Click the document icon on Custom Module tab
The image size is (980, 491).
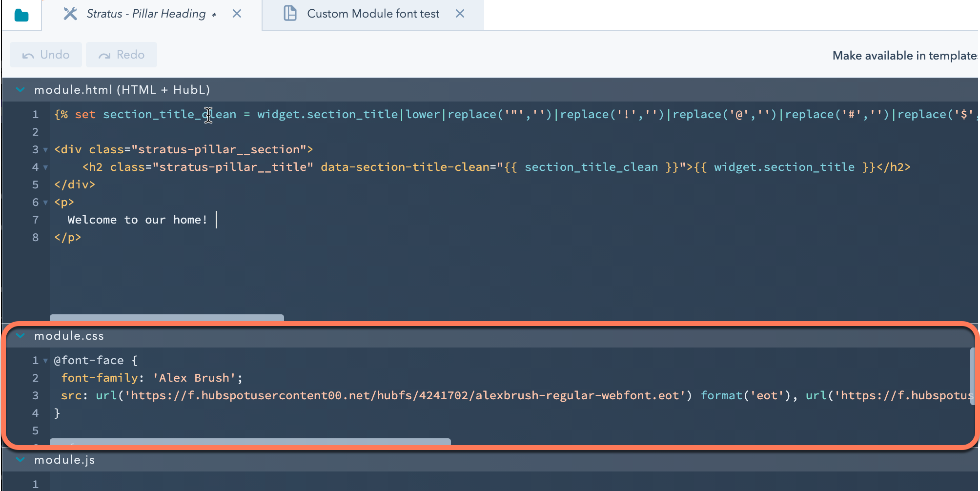(290, 13)
